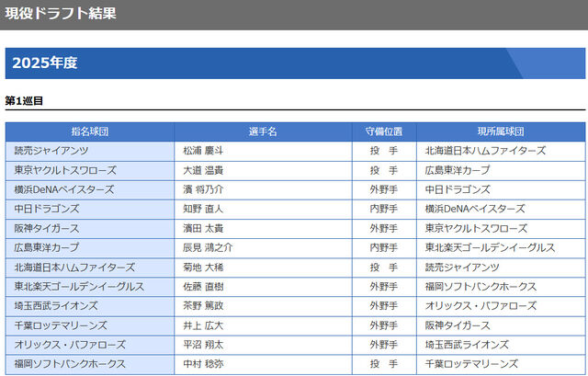Screen dimensions: 588x376
Task: Click "広島東洋カープ" in the 指名球団 column
Action: (x=47, y=247)
